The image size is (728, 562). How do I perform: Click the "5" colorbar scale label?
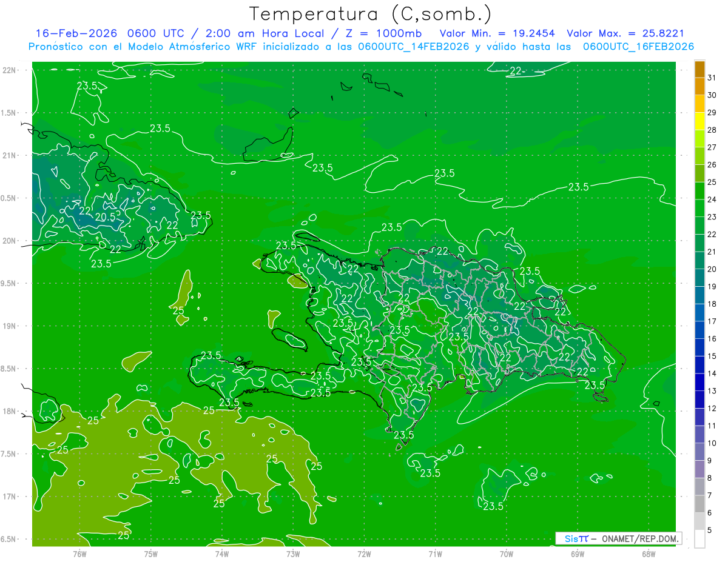(710, 530)
